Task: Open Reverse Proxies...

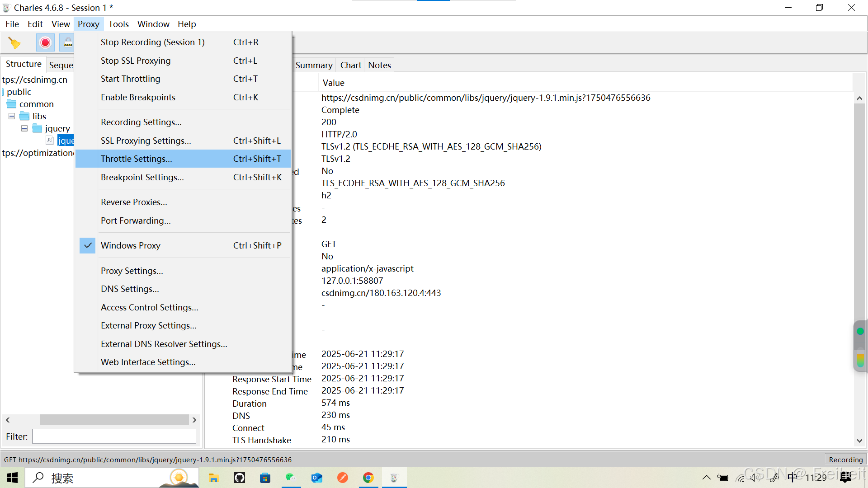Action: tap(183, 202)
